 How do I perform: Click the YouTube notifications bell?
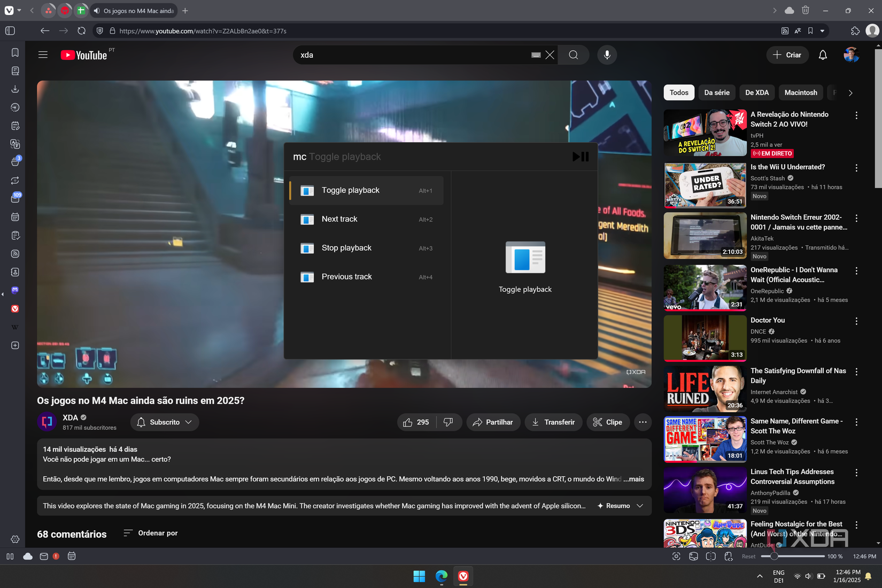[x=822, y=55]
